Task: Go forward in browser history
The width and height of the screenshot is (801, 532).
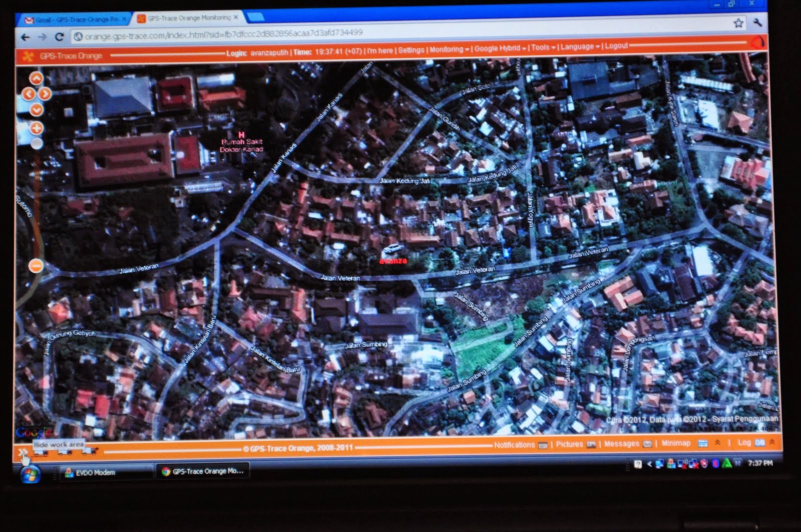Action: pos(43,37)
